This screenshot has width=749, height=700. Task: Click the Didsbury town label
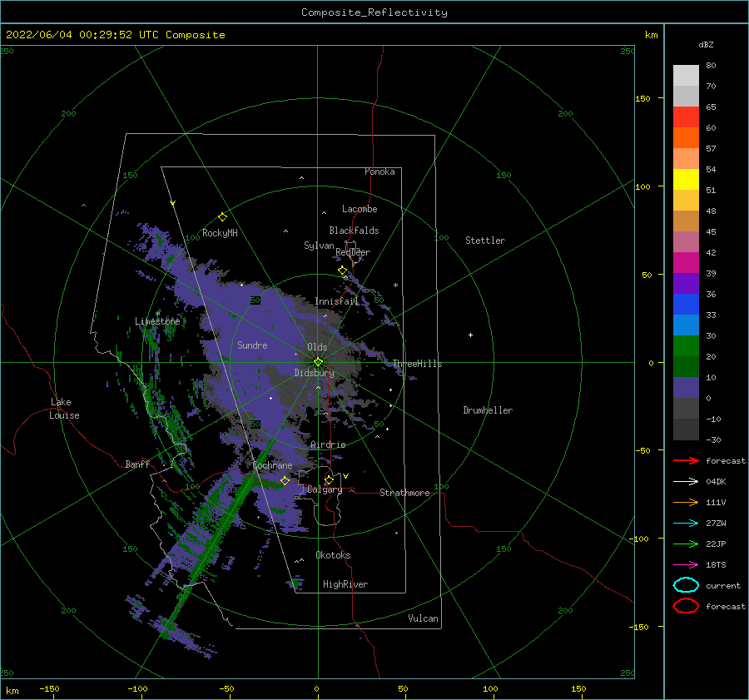314,373
